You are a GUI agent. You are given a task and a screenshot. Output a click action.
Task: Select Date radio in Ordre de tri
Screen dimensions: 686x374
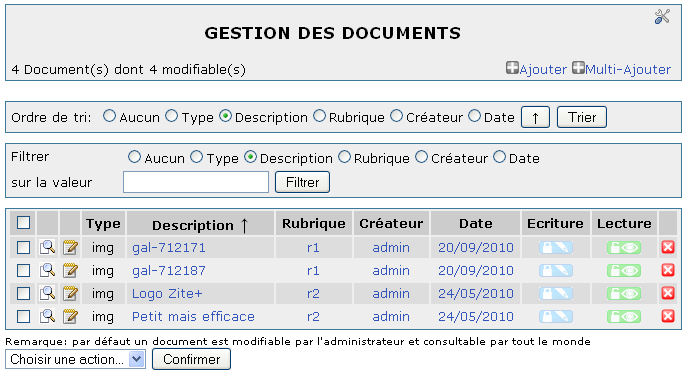coord(474,116)
